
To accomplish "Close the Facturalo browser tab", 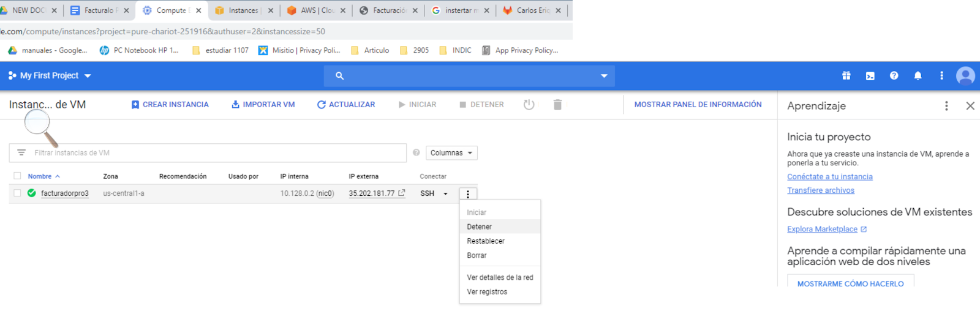I will pos(126,10).
